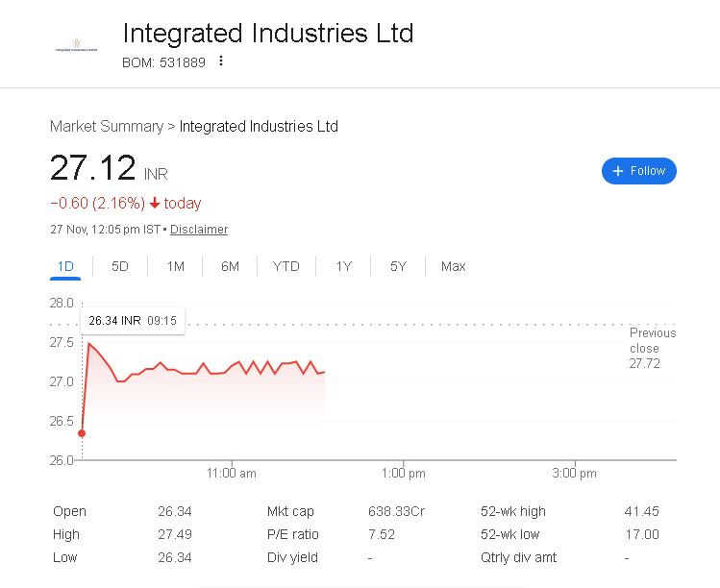Click the red opening-price dot on chart
This screenshot has width=720, height=588.
point(82,433)
